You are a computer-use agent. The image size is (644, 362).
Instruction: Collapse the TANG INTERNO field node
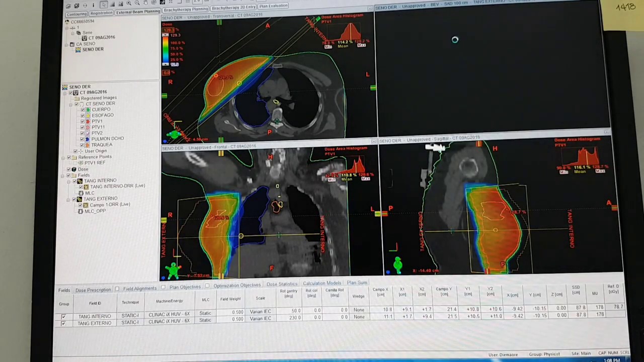(68, 181)
